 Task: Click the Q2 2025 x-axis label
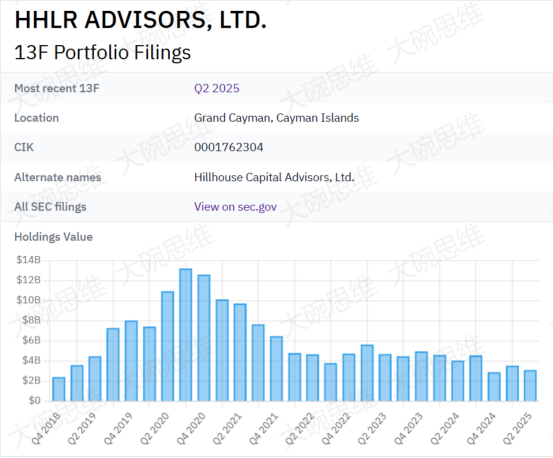tap(517, 429)
